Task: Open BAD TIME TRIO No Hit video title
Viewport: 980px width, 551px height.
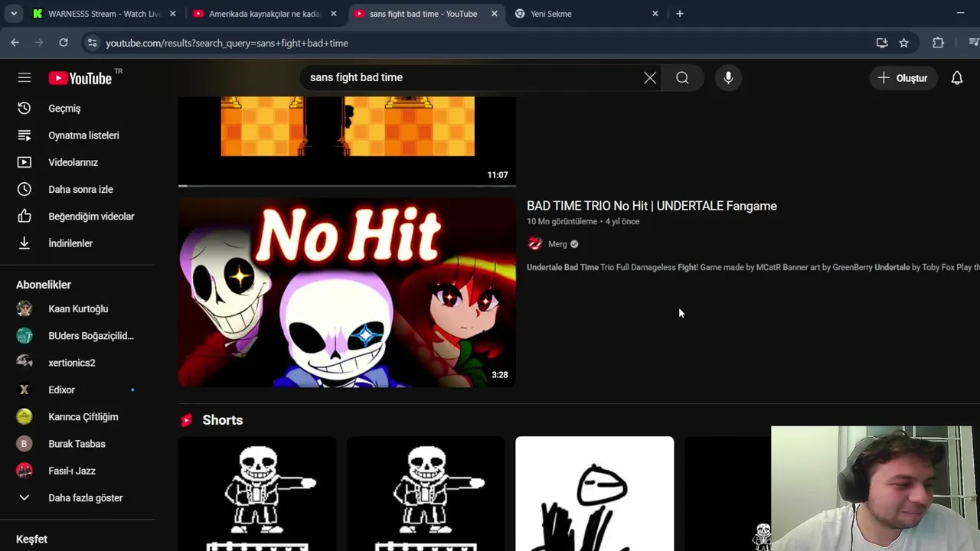Action: [652, 206]
